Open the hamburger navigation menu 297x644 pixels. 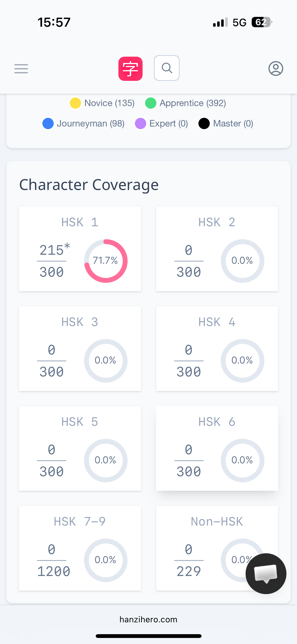coord(21,69)
